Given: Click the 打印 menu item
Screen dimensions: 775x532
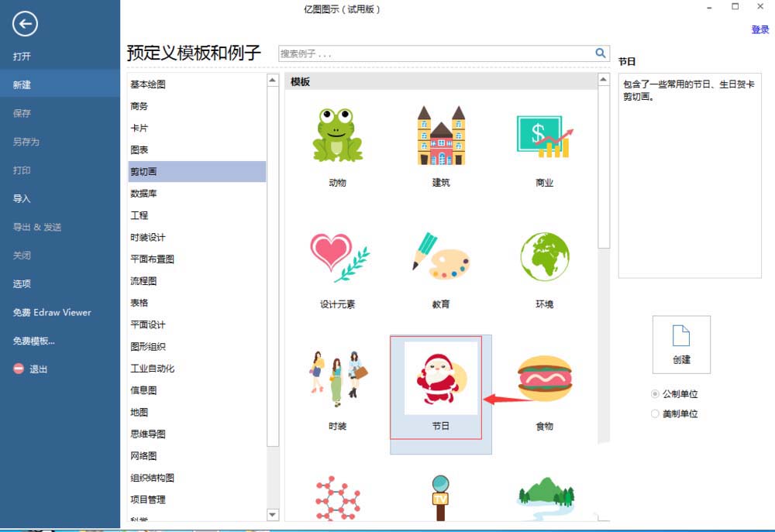Looking at the screenshot, I should pyautogui.click(x=22, y=170).
